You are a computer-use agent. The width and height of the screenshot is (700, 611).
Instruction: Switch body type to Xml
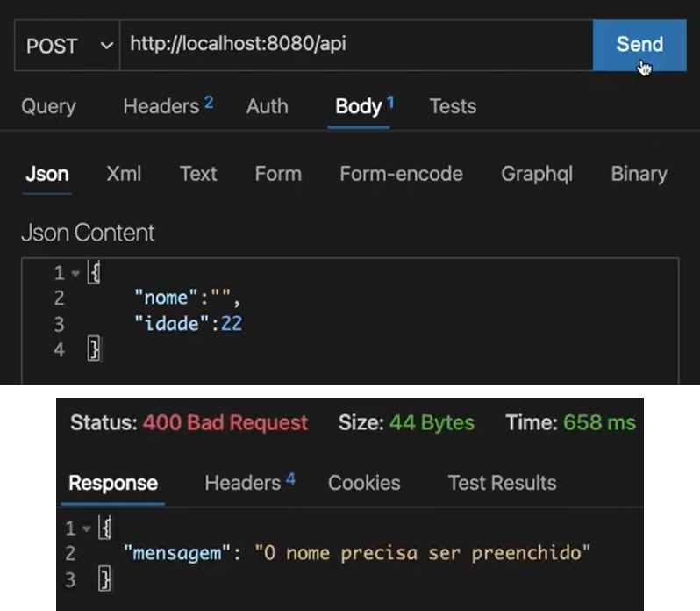click(x=124, y=174)
